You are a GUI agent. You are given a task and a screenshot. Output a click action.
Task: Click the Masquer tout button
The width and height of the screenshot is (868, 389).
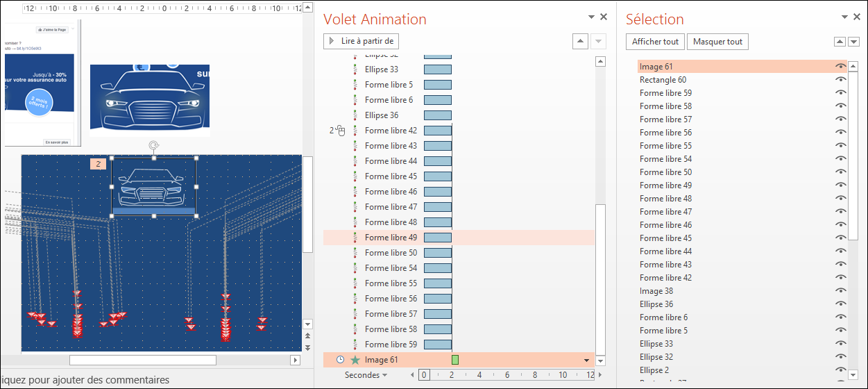click(x=717, y=42)
